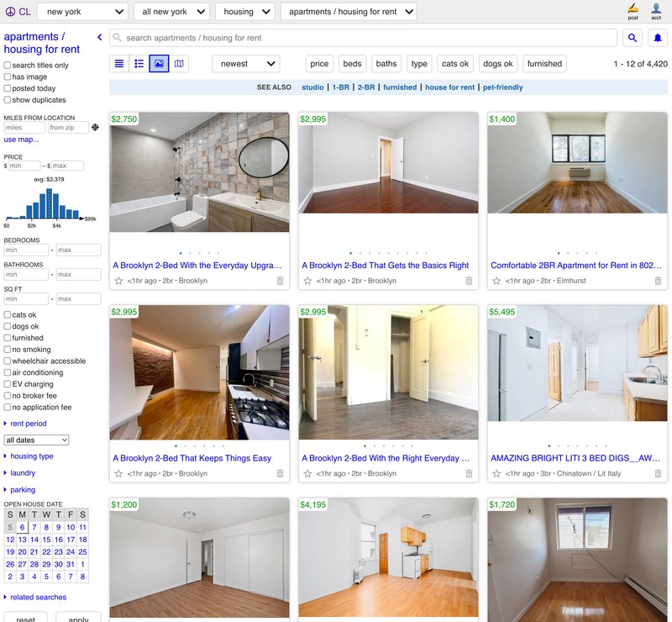Click the blue search magnifier button
This screenshot has height=622, width=672.
click(633, 38)
